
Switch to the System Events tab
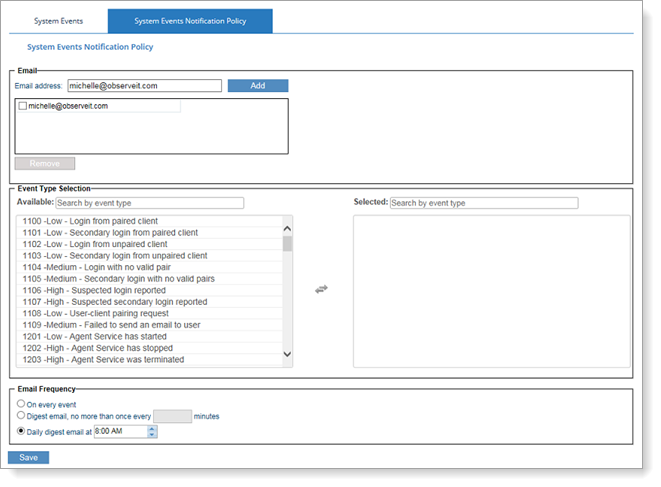[x=59, y=20]
